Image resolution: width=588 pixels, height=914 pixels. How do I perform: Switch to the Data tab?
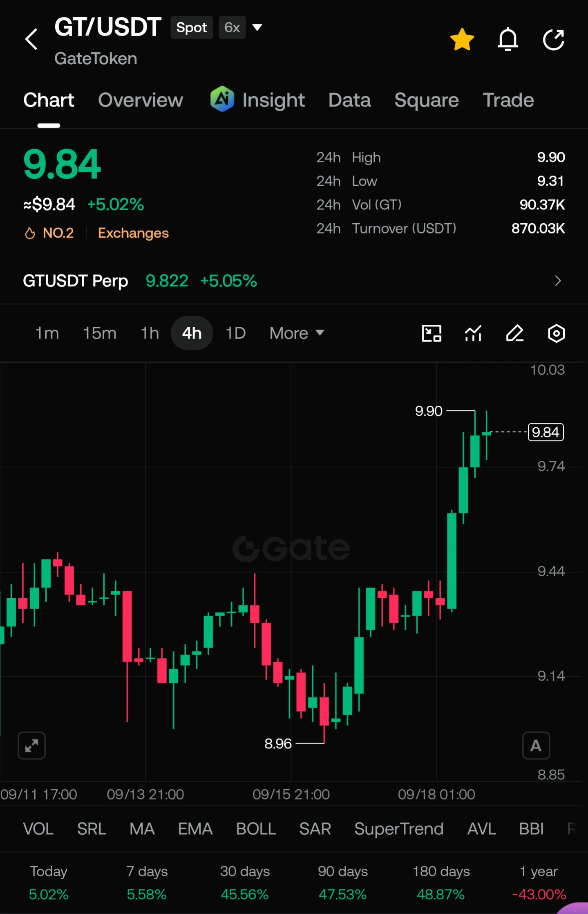tap(349, 100)
